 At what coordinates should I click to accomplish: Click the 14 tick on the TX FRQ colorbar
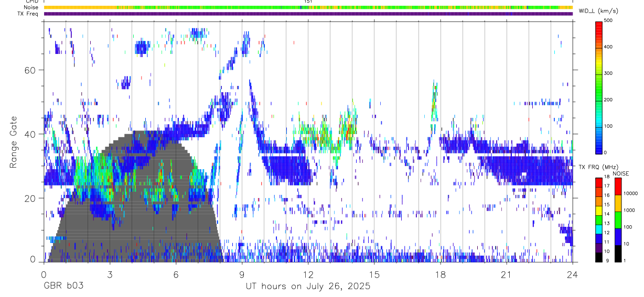coord(607,215)
